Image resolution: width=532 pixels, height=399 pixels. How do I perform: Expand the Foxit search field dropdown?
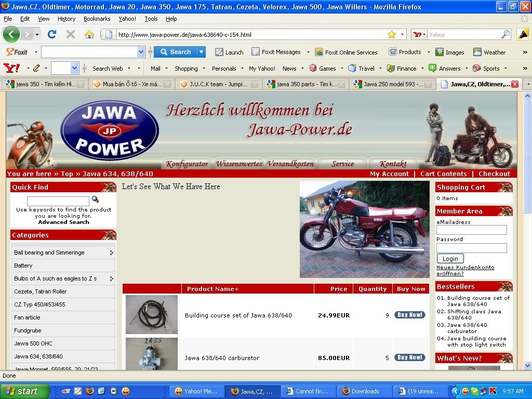click(141, 52)
